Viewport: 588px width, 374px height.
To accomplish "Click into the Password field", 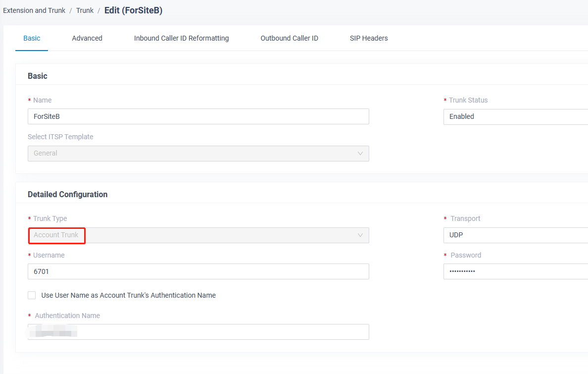I will [515, 271].
